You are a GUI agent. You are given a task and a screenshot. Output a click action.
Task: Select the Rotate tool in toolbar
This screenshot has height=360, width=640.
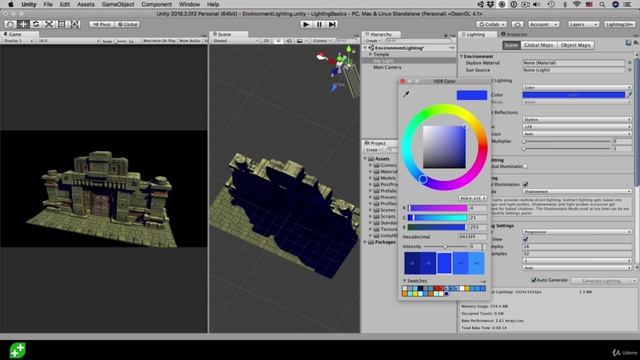click(x=36, y=24)
